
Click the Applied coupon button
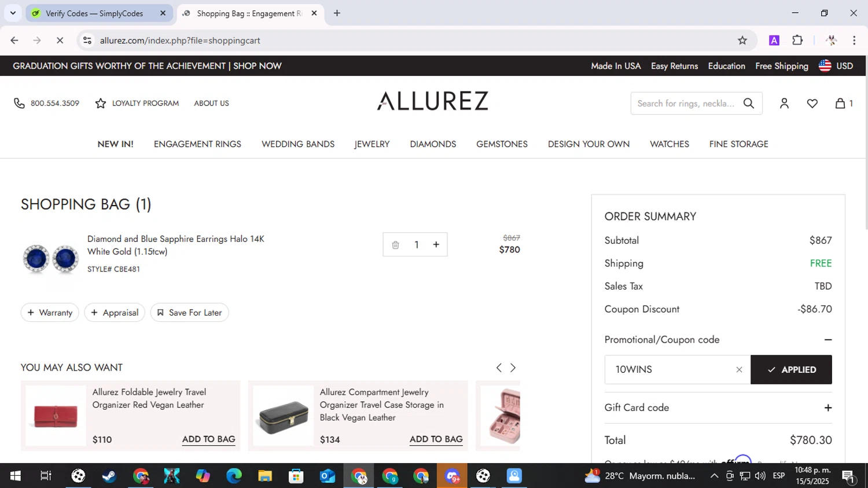[x=791, y=369]
